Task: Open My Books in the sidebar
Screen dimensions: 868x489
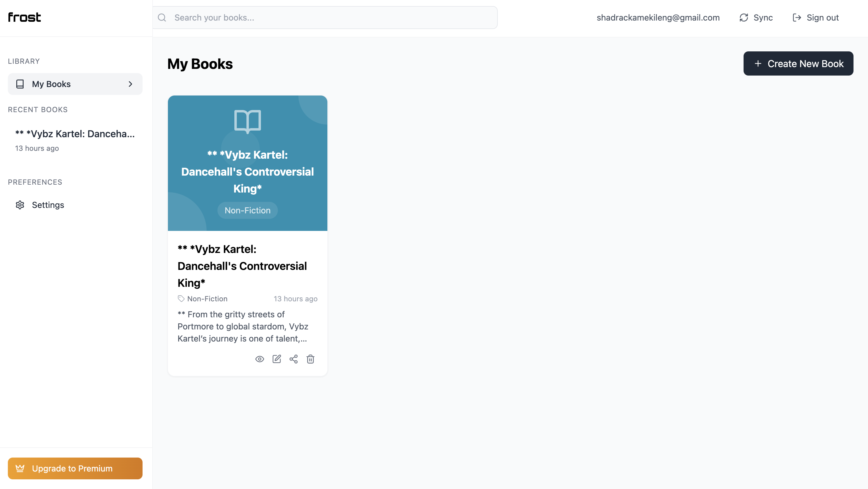Action: coord(51,84)
